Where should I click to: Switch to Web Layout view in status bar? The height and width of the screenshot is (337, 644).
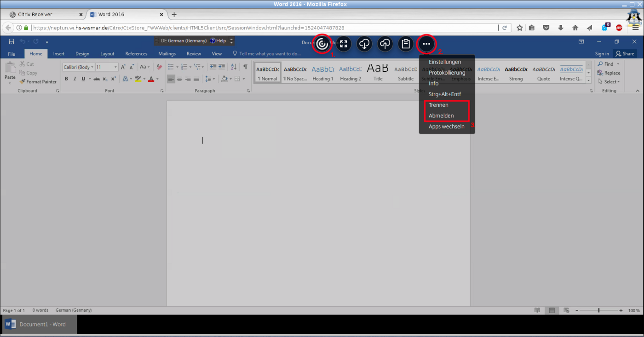(566, 310)
